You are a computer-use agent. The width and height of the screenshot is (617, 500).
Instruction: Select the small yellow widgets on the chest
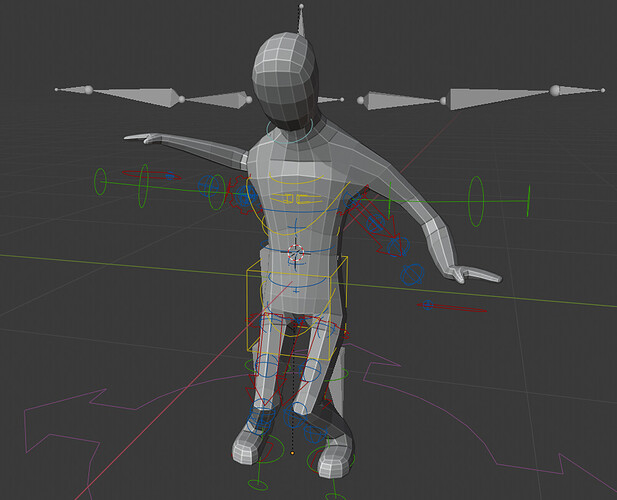click(x=297, y=199)
